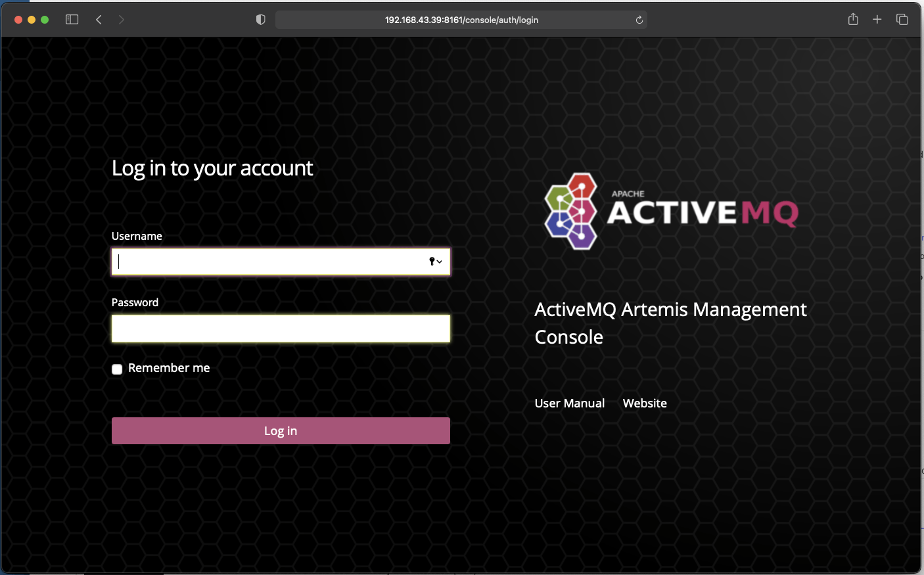Click the Remember me label text
Viewport: 924px width, 575px height.
click(x=169, y=368)
